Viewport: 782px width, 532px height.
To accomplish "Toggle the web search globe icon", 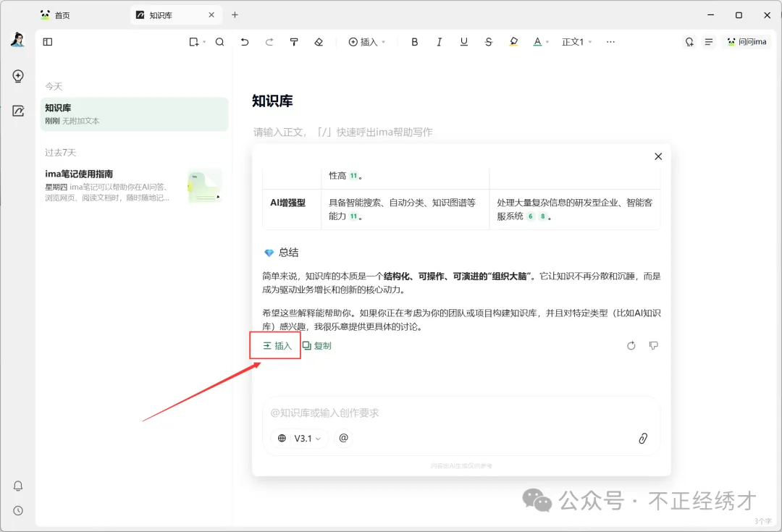I will click(282, 438).
